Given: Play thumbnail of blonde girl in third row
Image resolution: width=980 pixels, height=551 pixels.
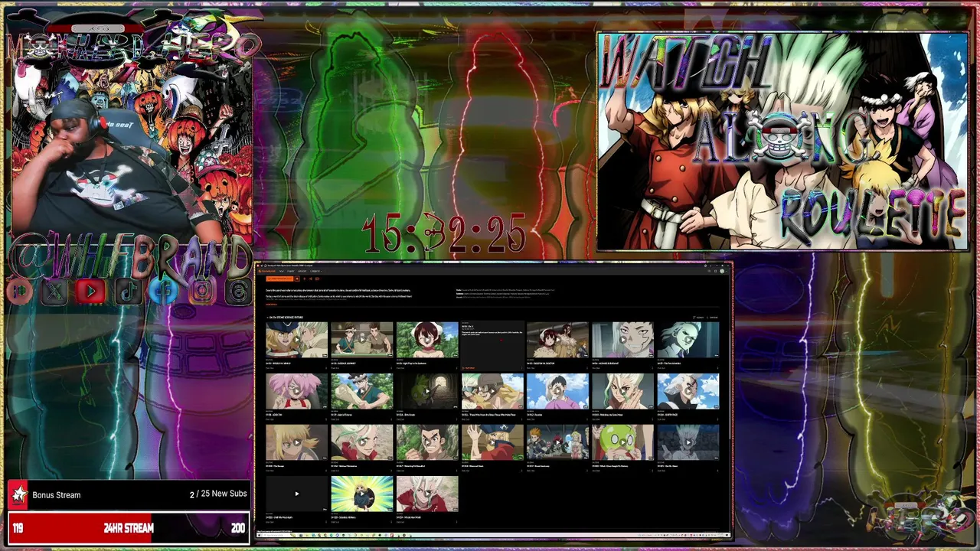Looking at the screenshot, I should pos(296,442).
